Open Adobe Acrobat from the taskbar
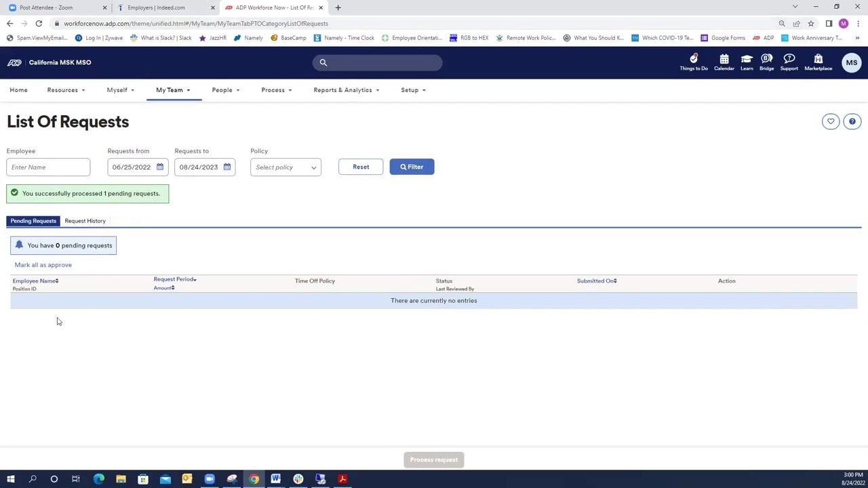The width and height of the screenshot is (868, 488). [x=342, y=479]
